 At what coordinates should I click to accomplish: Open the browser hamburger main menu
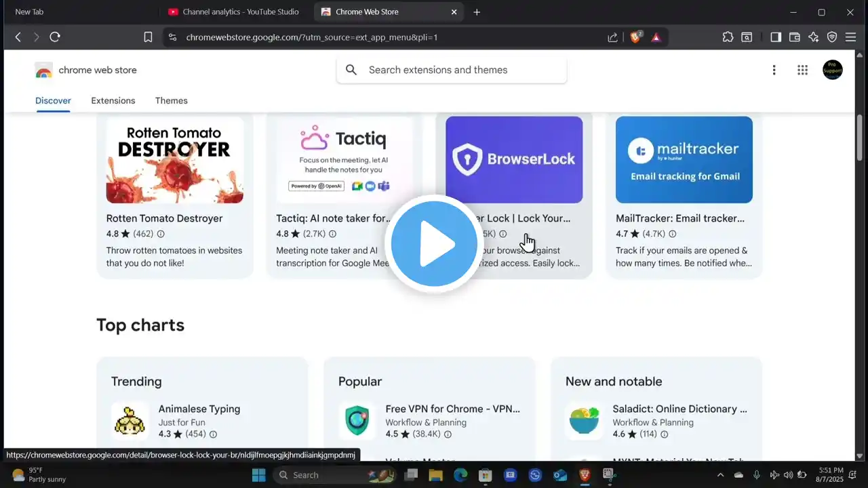(850, 37)
